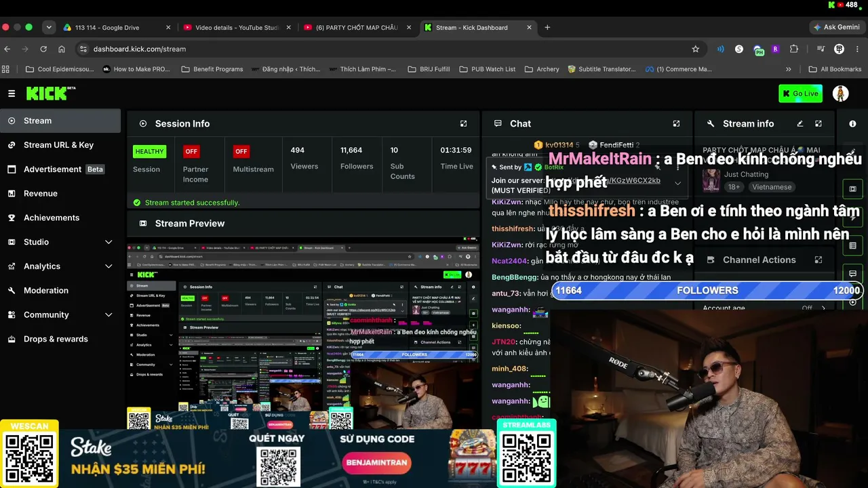Click the 494 Viewers count
868x488 pixels.
298,150
